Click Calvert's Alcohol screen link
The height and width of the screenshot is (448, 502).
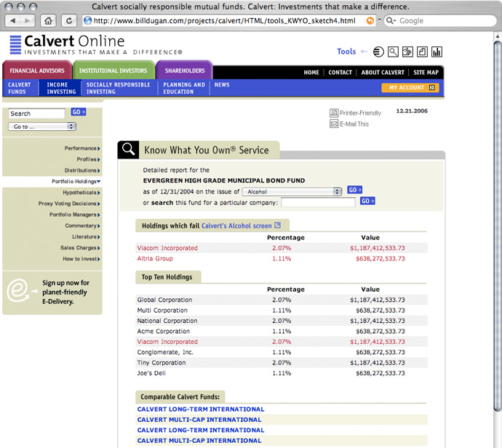coord(236,226)
